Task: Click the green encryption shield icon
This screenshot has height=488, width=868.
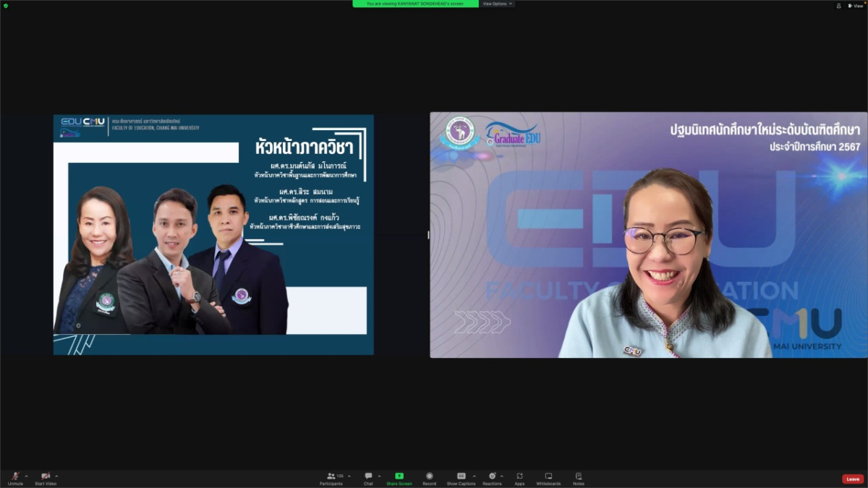Action: click(x=6, y=6)
